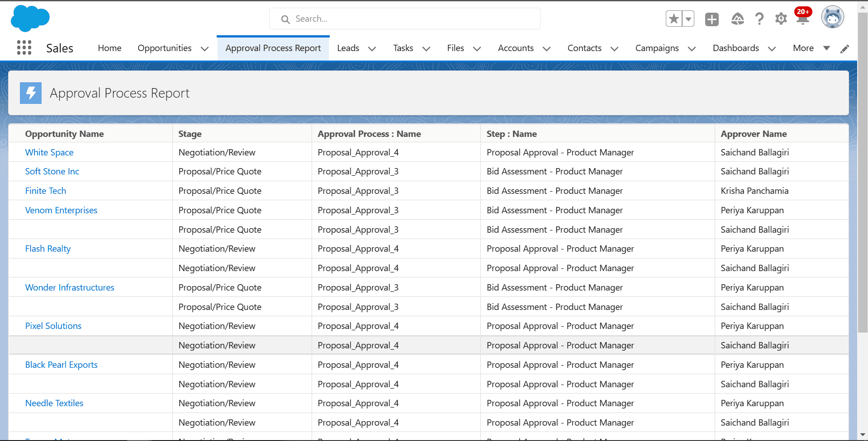Image resolution: width=868 pixels, height=441 pixels.
Task: Open the Black Pearl Exports opportunity
Action: (61, 365)
